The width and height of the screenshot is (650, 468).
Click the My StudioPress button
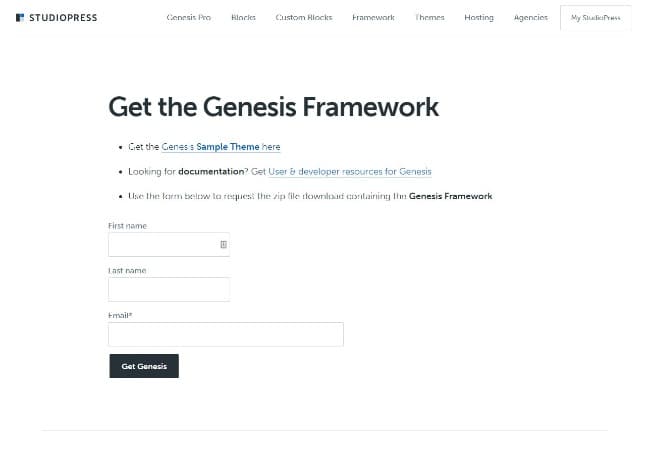tap(596, 18)
